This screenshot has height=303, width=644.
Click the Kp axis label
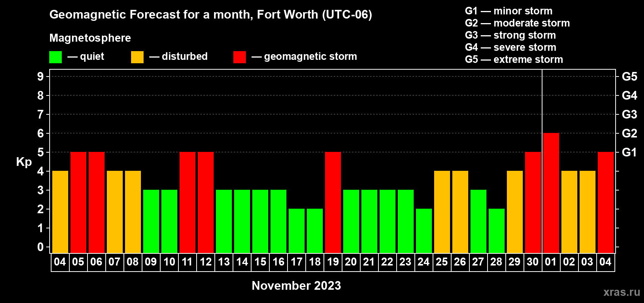[x=24, y=162]
